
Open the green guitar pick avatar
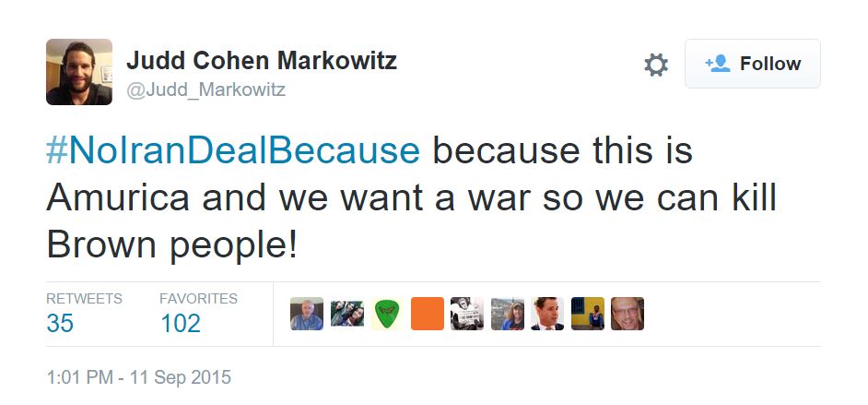(x=387, y=314)
